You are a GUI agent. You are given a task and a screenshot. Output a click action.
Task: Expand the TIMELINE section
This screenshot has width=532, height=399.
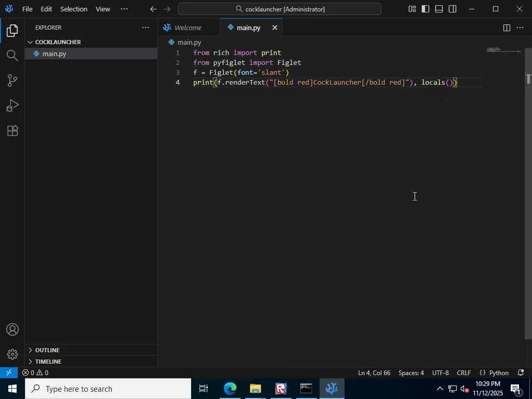91,362
